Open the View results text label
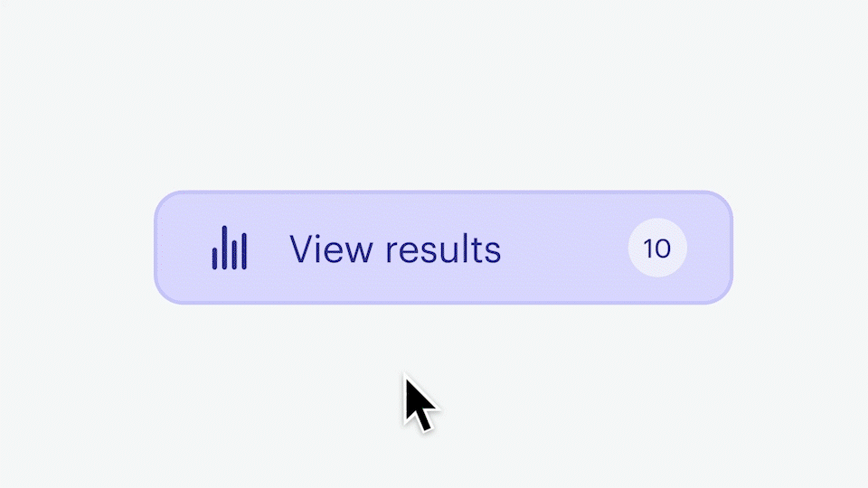The width and height of the screenshot is (868, 488). 395,249
